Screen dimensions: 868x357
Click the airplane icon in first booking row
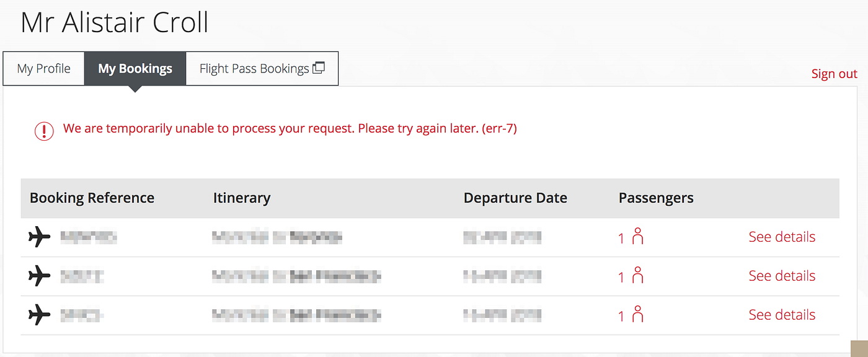click(x=39, y=237)
